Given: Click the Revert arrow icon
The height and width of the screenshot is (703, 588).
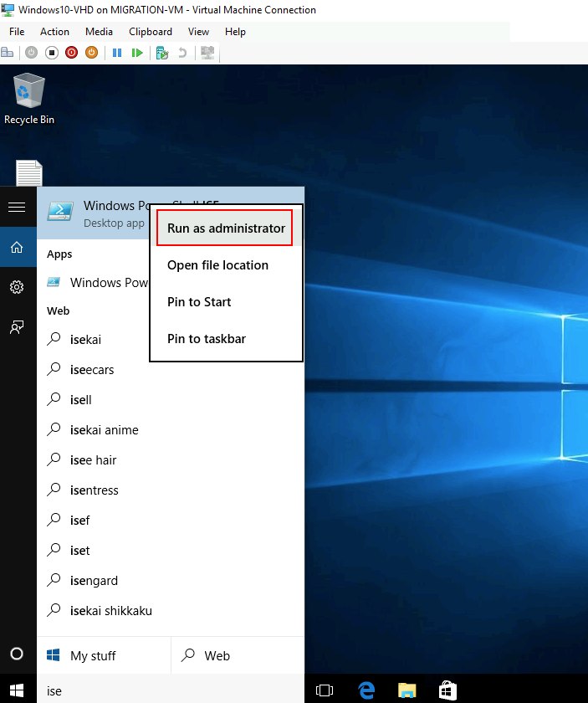Looking at the screenshot, I should coord(182,53).
